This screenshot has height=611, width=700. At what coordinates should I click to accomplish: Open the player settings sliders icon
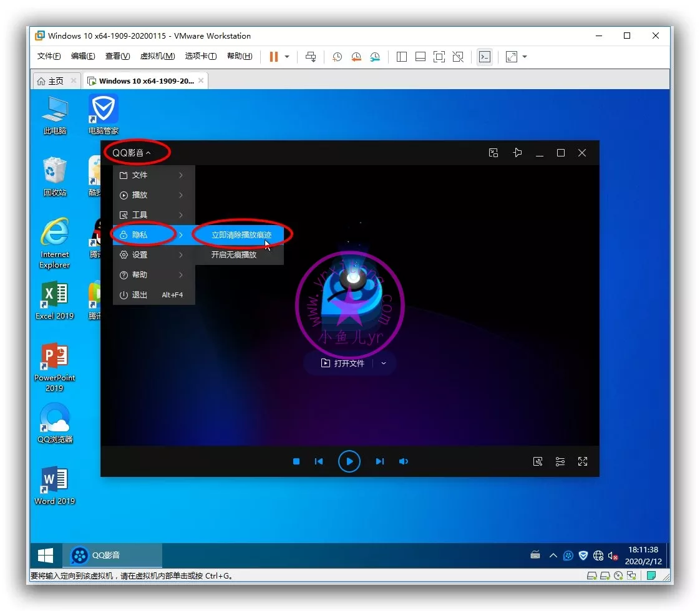(x=560, y=461)
